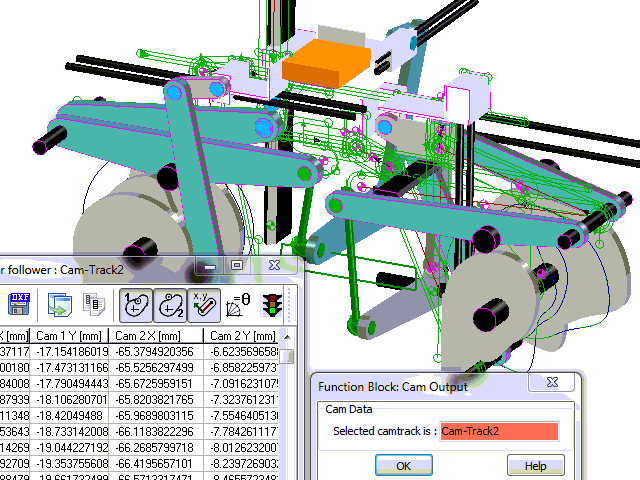The width and height of the screenshot is (640, 480).
Task: Click the traffic light icon
Action: point(271,304)
